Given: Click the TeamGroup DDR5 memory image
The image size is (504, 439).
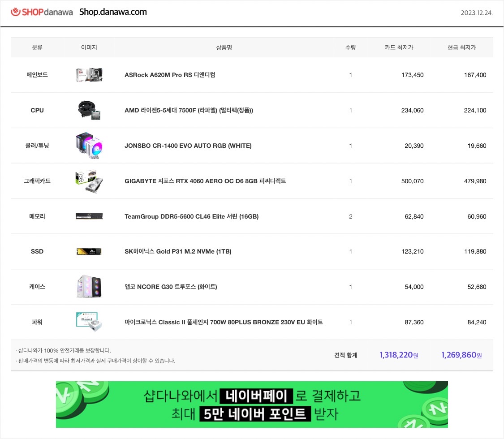Looking at the screenshot, I should [89, 216].
